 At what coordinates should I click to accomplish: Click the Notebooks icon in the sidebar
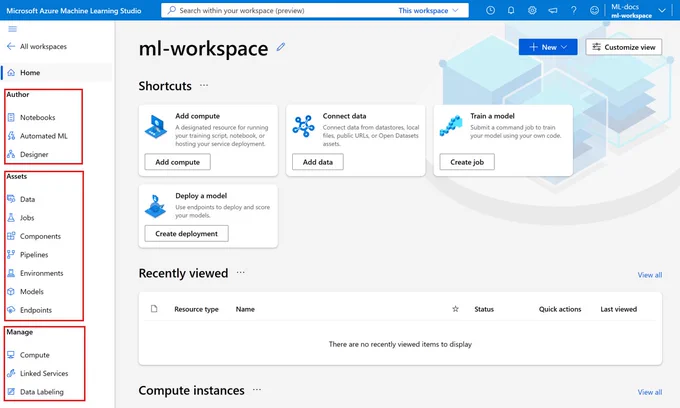pos(11,117)
